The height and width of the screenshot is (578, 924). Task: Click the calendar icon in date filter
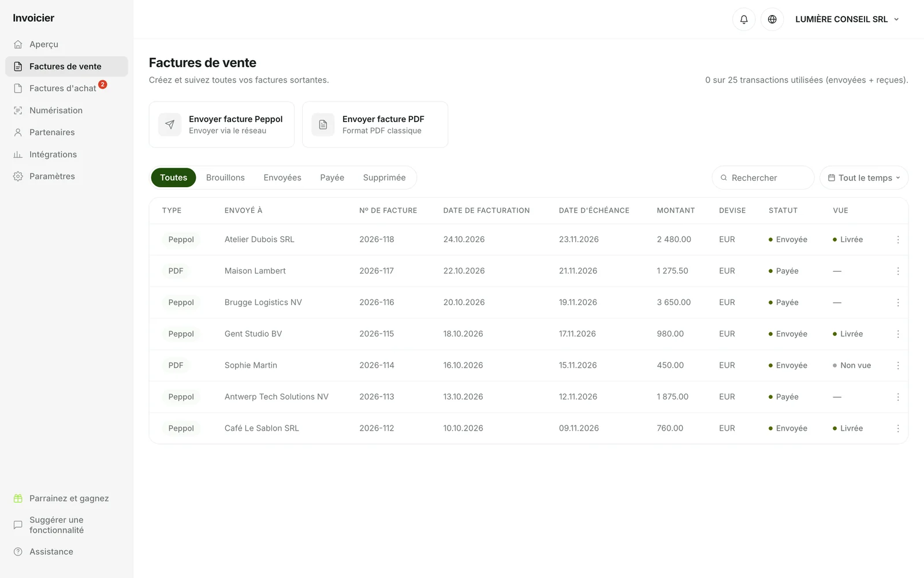coord(832,177)
